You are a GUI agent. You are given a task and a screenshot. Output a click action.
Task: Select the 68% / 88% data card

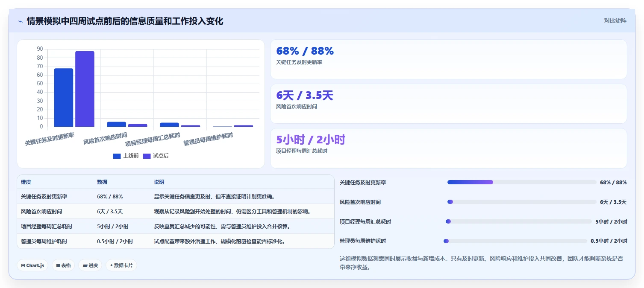[x=448, y=59]
